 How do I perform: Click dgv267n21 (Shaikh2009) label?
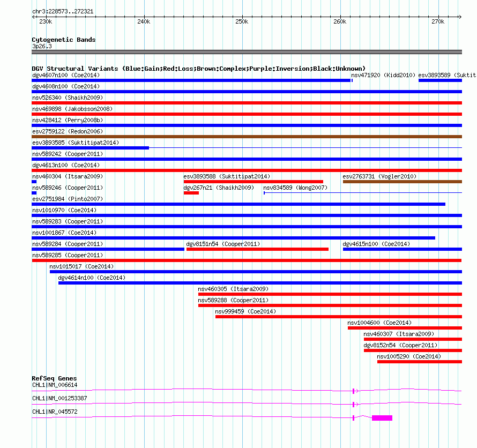click(219, 188)
